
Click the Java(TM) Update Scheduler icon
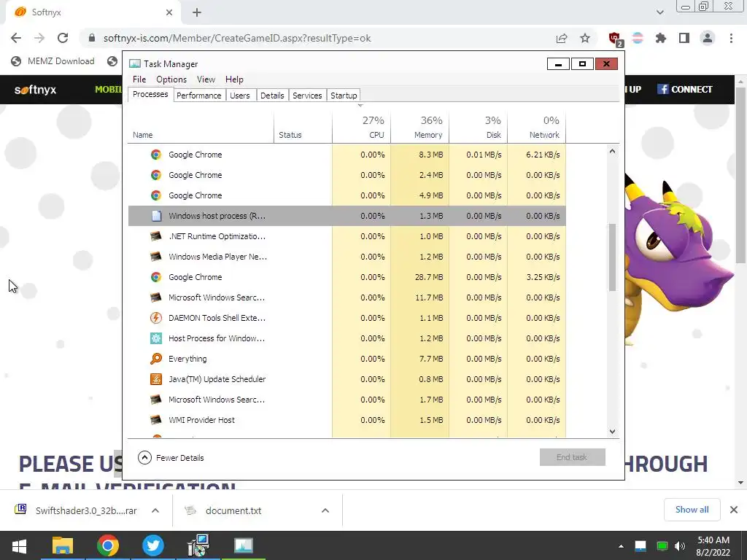(156, 379)
